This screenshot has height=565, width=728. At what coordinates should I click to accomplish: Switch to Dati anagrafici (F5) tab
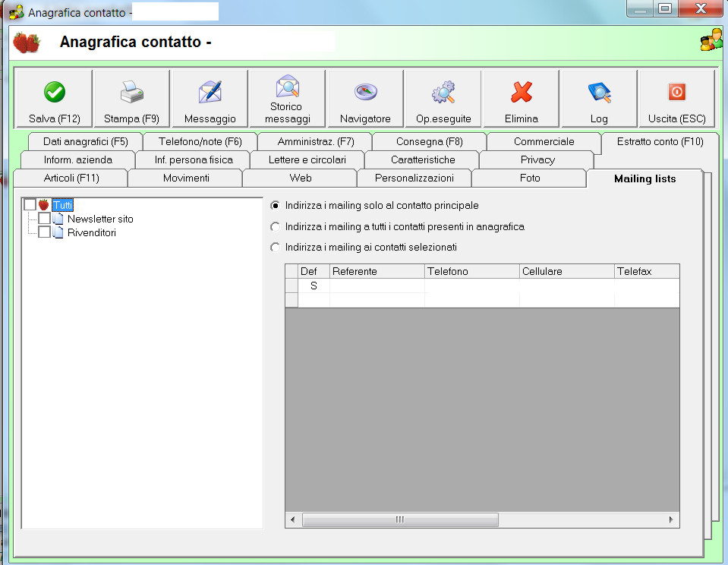pos(86,142)
